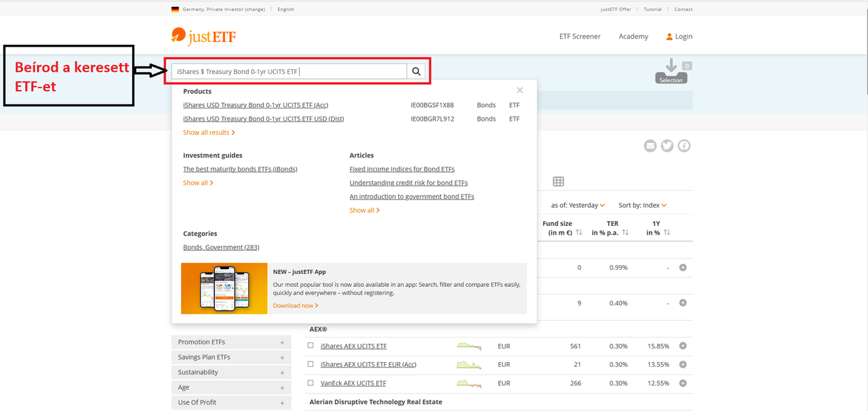Click the 15.85% 1Y value
This screenshot has width=868, height=411.
pyautogui.click(x=658, y=346)
